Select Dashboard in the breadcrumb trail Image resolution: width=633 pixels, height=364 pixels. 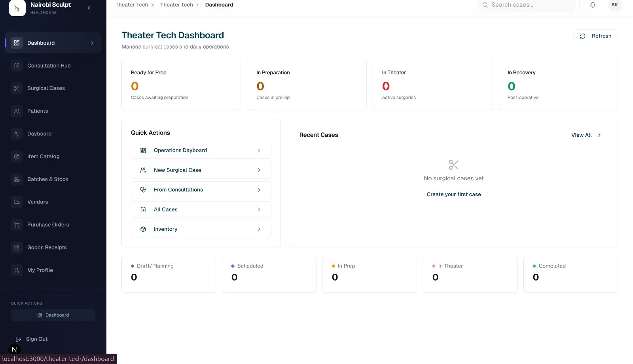point(219,5)
